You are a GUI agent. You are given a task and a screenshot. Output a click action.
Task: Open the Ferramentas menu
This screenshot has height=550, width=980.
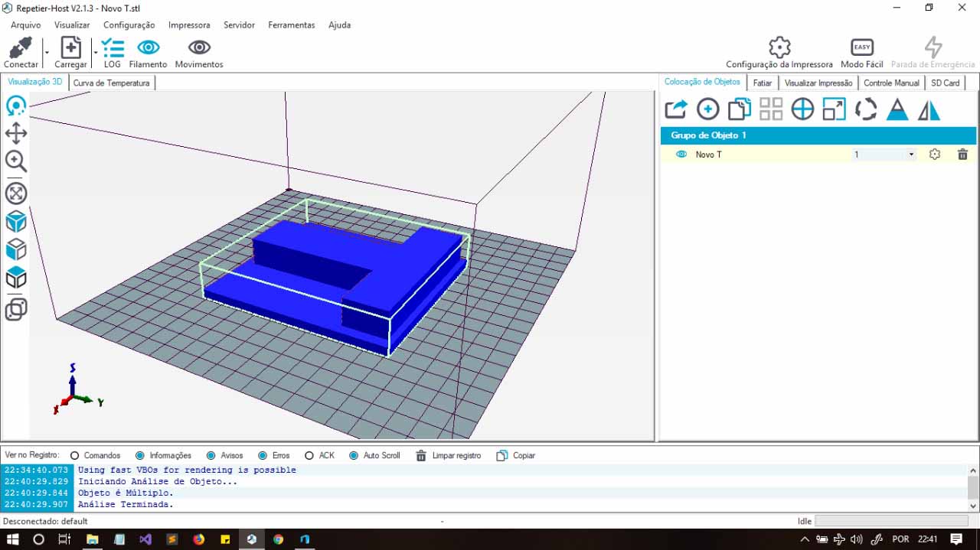tap(291, 25)
